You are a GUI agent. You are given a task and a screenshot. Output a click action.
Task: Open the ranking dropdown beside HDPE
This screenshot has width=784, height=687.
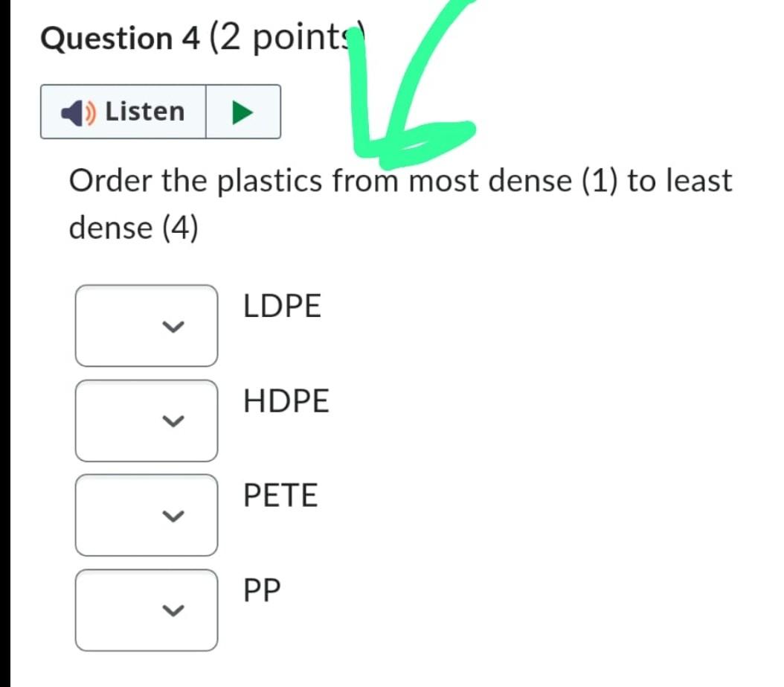tap(146, 421)
